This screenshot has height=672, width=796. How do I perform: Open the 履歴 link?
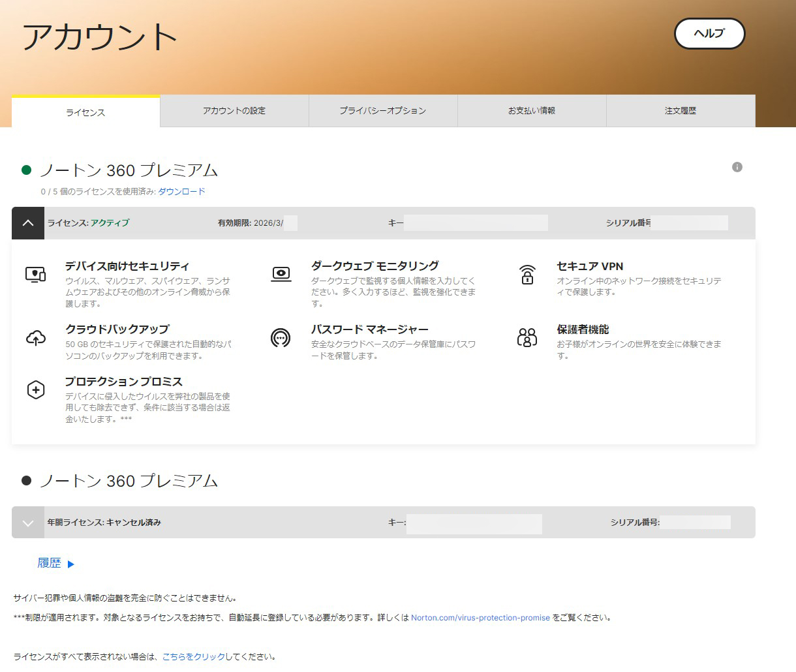click(x=49, y=563)
